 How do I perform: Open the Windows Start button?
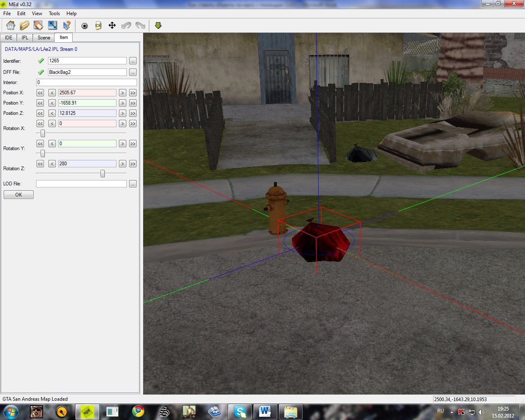pyautogui.click(x=10, y=411)
